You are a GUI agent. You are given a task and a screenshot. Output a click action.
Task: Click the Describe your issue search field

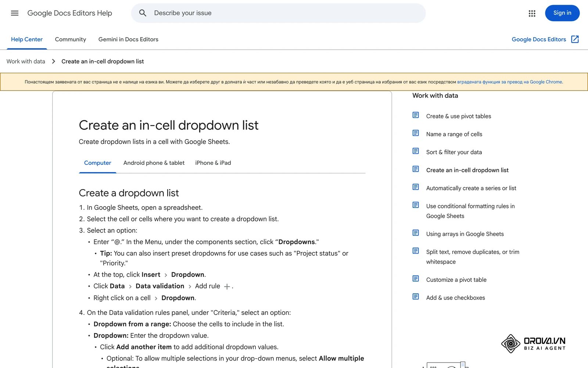click(278, 13)
